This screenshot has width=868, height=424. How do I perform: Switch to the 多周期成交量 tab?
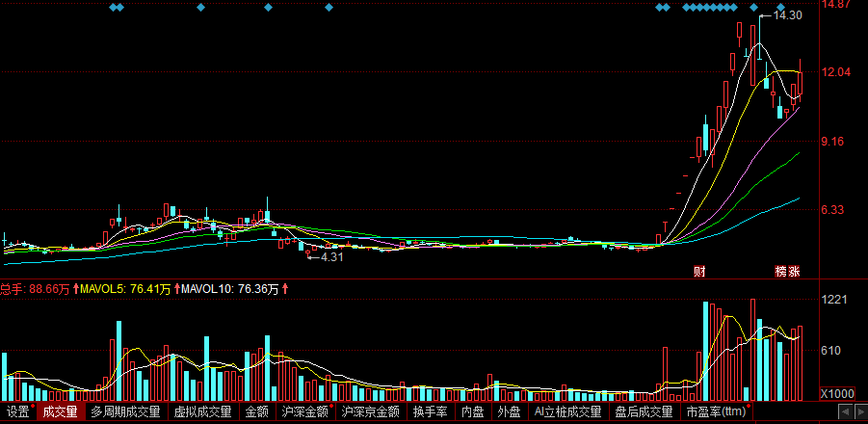(125, 411)
